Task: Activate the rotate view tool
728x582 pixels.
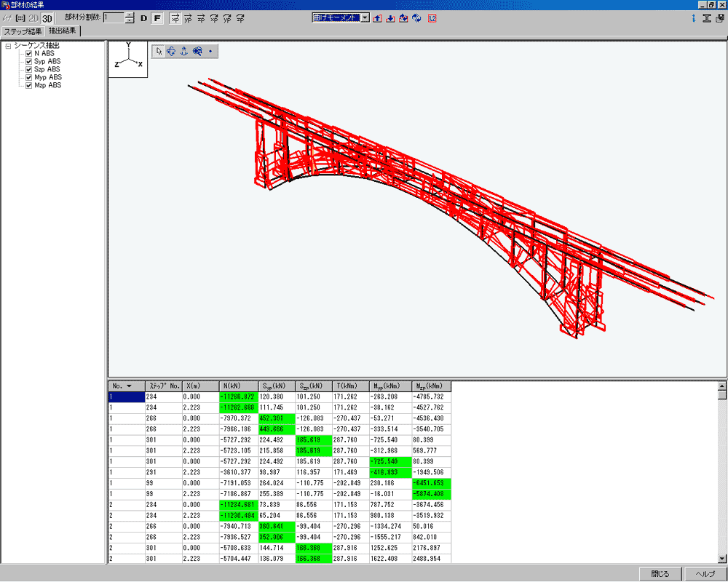Action: click(x=172, y=51)
